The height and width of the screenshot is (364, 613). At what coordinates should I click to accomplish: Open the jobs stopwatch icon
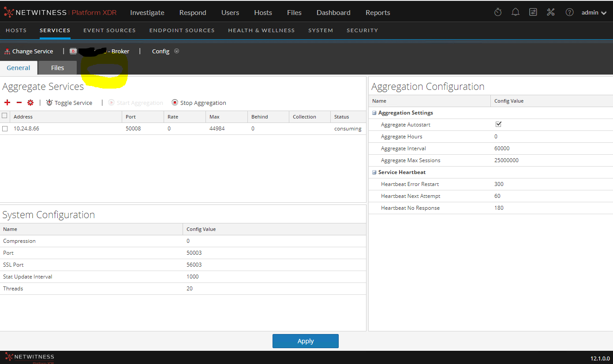pos(498,12)
